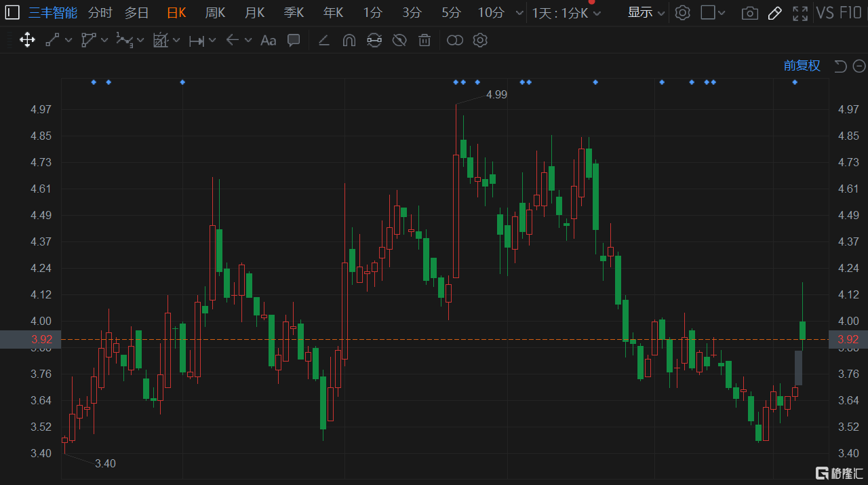Select the comment bubble note tool

(294, 40)
